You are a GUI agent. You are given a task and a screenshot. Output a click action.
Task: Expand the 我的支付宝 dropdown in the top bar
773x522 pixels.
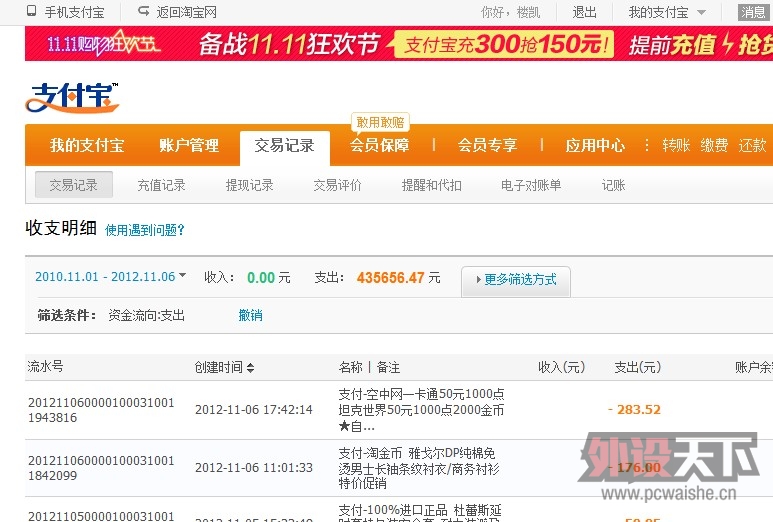(x=667, y=12)
